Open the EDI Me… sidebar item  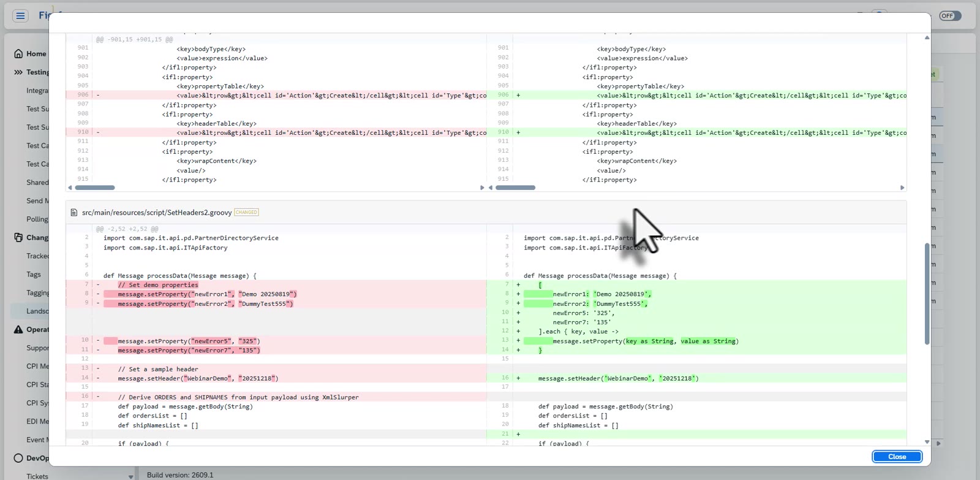(37, 422)
